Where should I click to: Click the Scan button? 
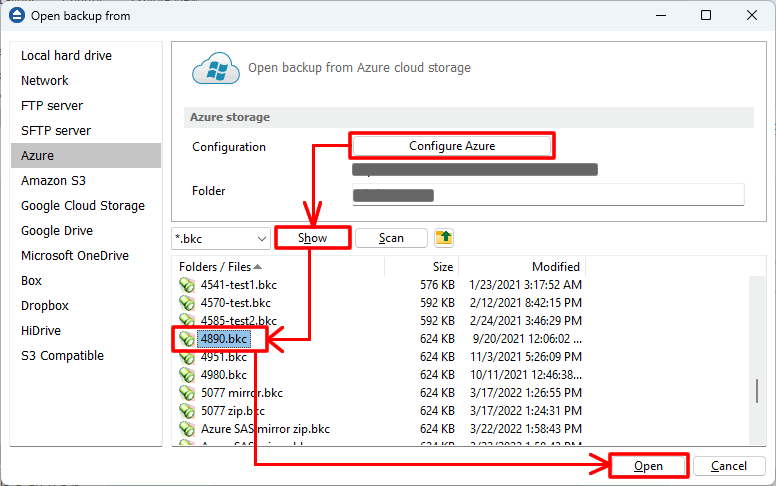[391, 238]
